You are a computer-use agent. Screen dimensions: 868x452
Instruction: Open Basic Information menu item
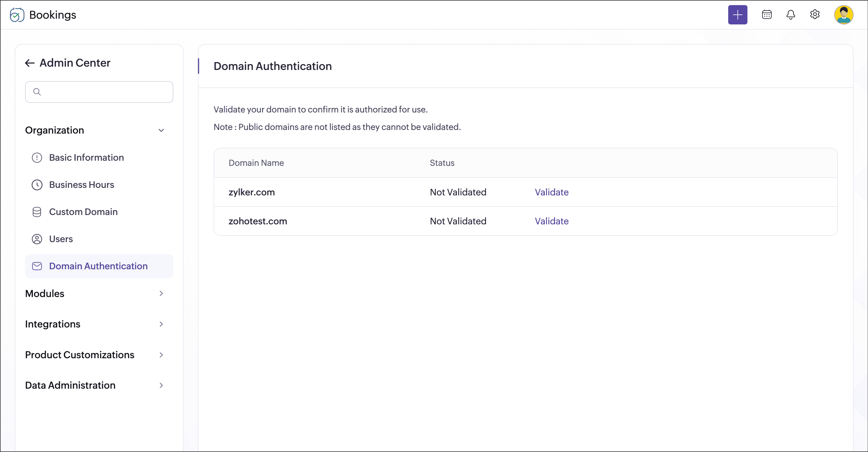coord(99,158)
